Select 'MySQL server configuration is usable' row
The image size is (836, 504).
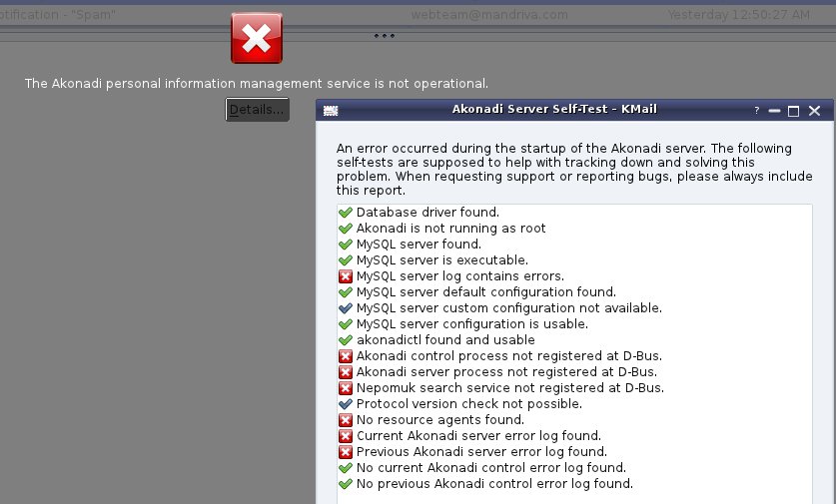coord(574,324)
